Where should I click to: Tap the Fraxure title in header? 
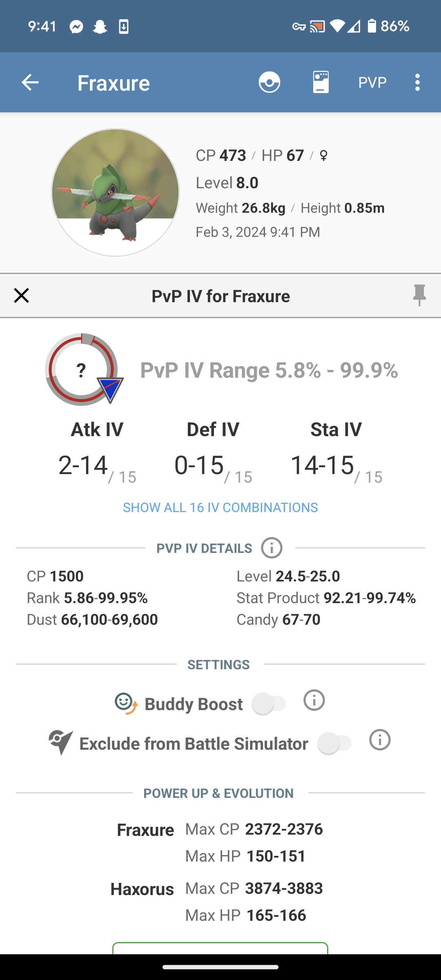[x=114, y=83]
